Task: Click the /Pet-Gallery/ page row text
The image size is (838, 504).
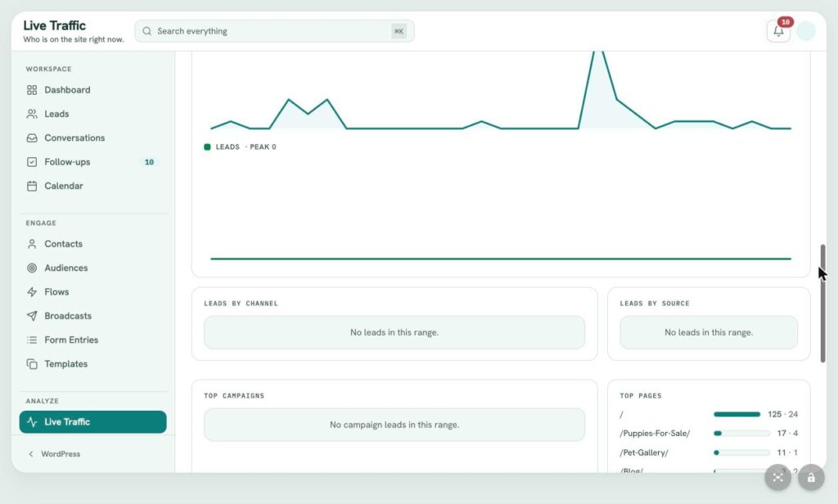Action: click(644, 452)
